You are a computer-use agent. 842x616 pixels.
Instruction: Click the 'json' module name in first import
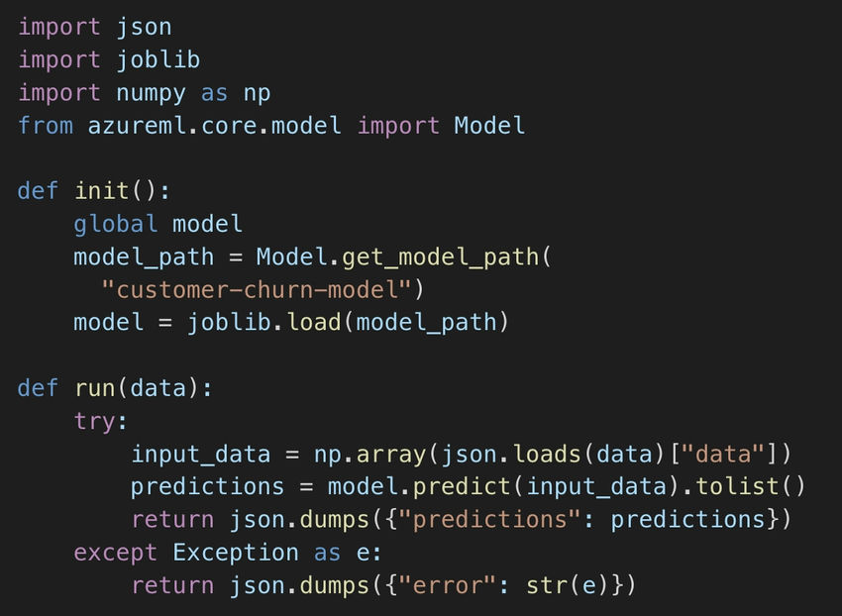(x=144, y=28)
